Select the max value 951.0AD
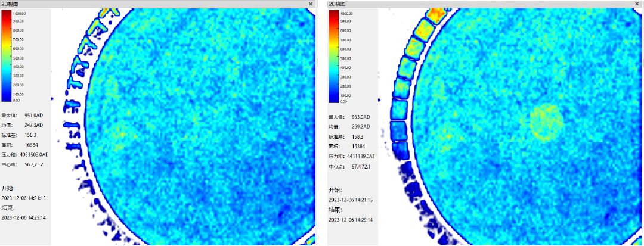The height and width of the screenshot is (246, 644). [x=33, y=115]
